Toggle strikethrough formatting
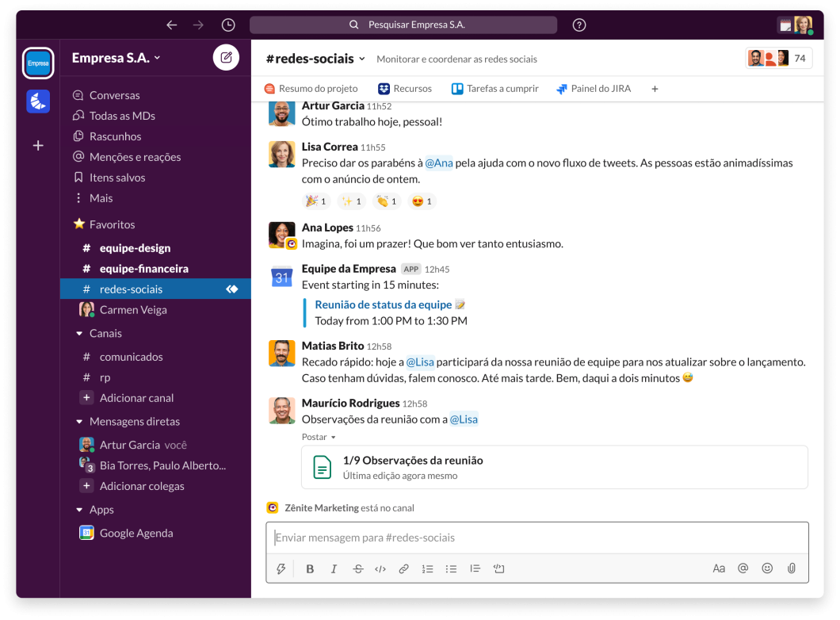The width and height of the screenshot is (840, 620). (x=358, y=568)
